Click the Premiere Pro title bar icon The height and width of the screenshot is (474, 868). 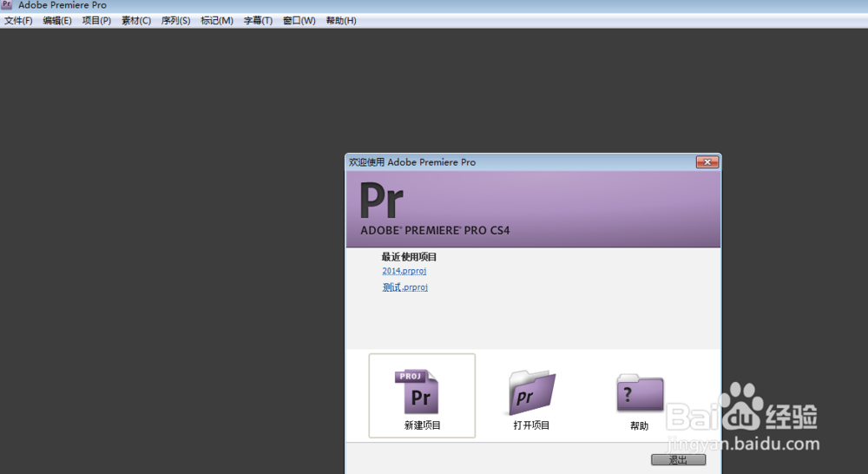pos(7,4)
